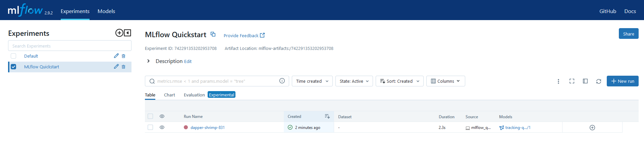This screenshot has width=644, height=141.
Task: Select the Default experiment name
Action: click(31, 56)
